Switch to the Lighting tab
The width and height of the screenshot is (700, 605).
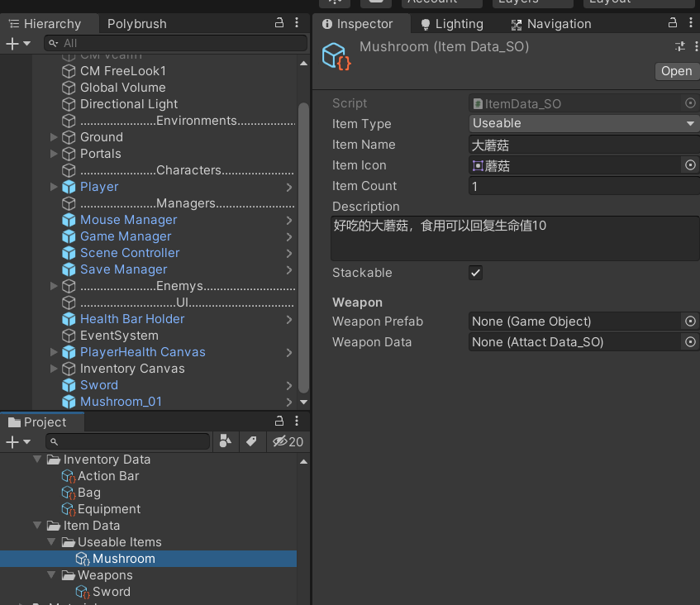(x=460, y=23)
